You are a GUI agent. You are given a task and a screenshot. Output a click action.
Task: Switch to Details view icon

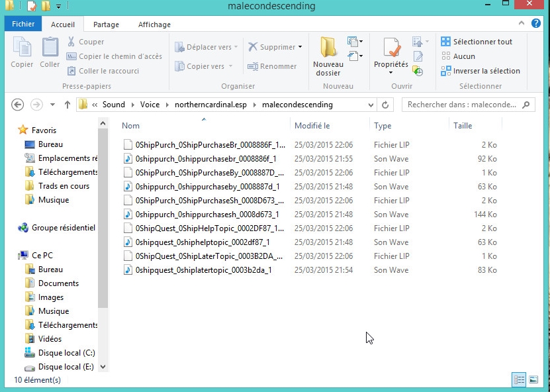point(519,379)
